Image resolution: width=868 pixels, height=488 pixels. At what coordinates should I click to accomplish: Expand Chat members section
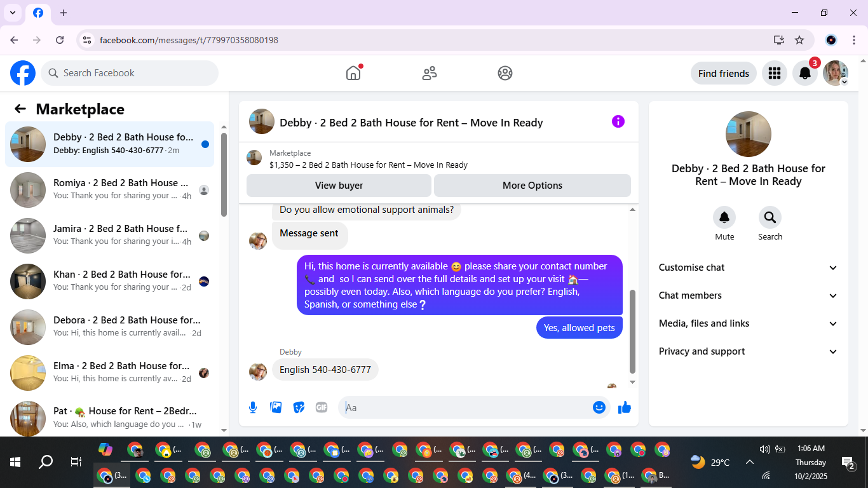tap(749, 295)
